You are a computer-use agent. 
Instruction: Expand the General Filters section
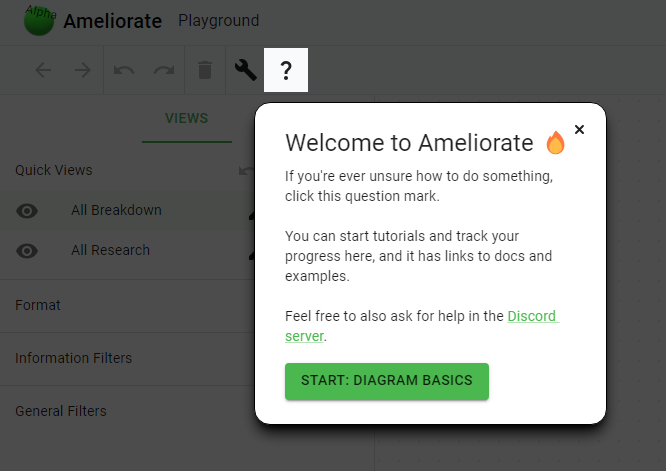click(127, 411)
